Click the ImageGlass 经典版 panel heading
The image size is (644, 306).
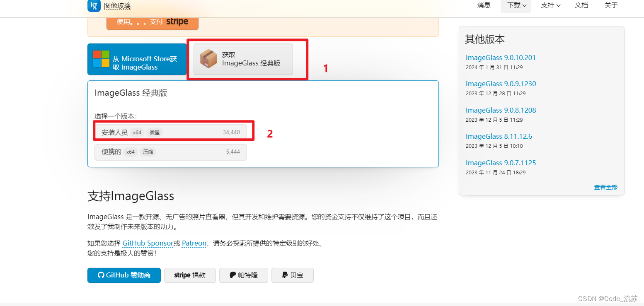(131, 93)
